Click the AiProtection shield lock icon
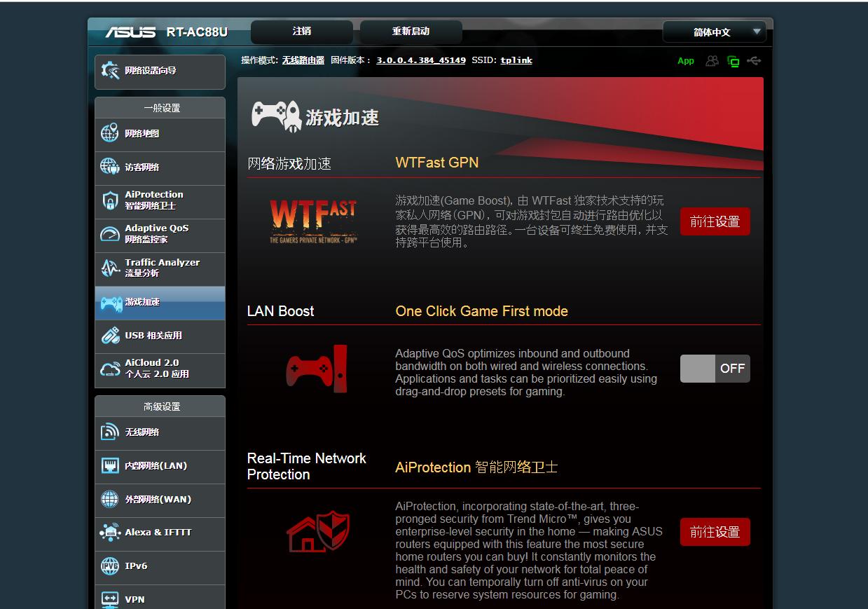Image resolution: width=868 pixels, height=609 pixels. click(x=110, y=200)
